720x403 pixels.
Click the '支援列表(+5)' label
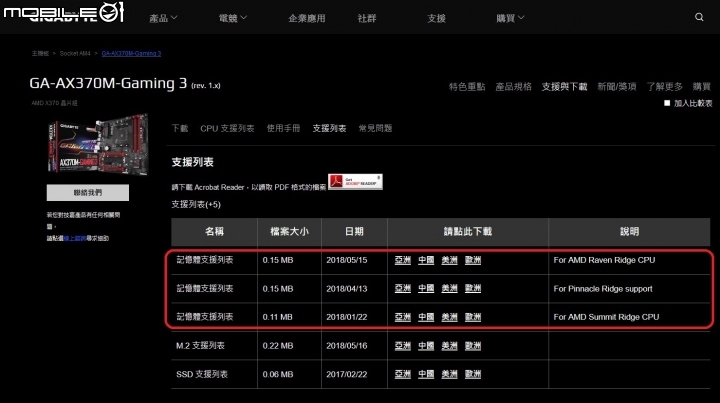pos(196,204)
